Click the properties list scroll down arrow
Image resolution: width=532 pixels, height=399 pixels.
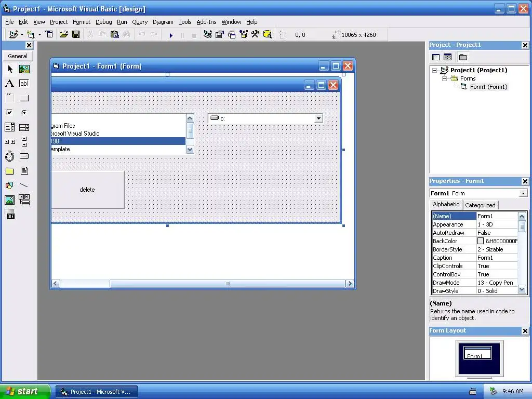coord(522,290)
